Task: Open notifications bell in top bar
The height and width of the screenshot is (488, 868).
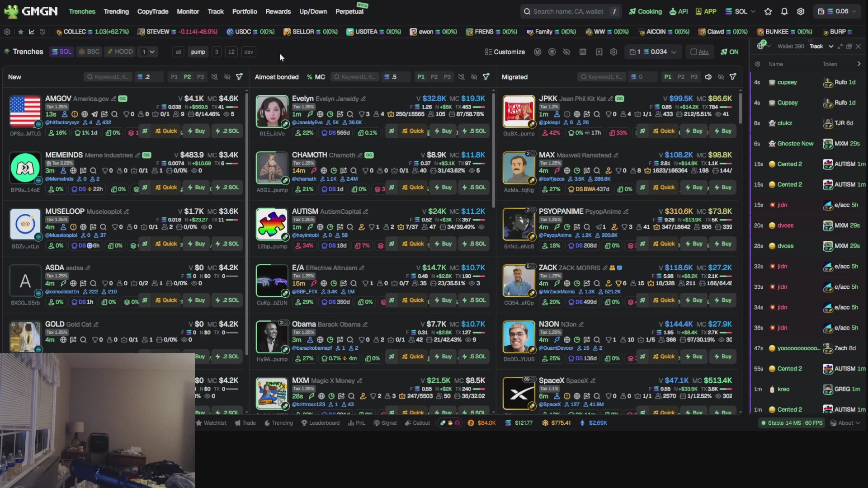Action: tap(784, 11)
